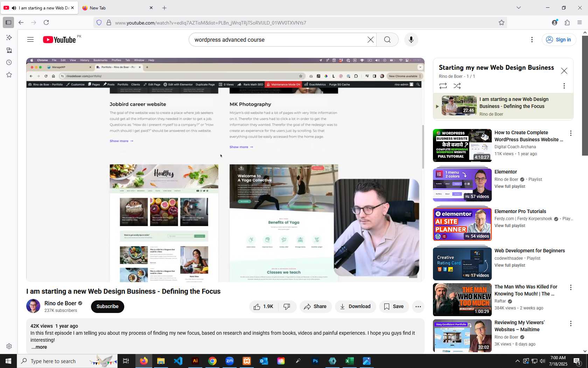Open Elementor Pro Tutorials playlist thumbnail
588x368 pixels.
pos(462,224)
